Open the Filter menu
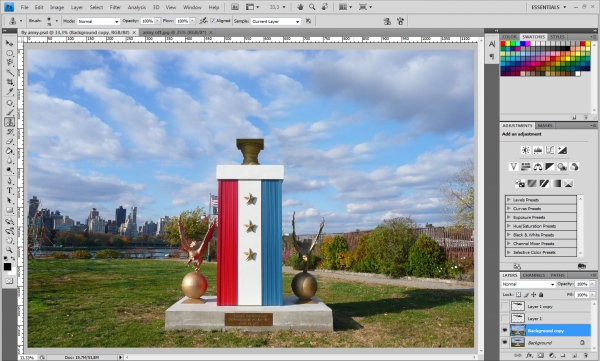 [115, 7]
